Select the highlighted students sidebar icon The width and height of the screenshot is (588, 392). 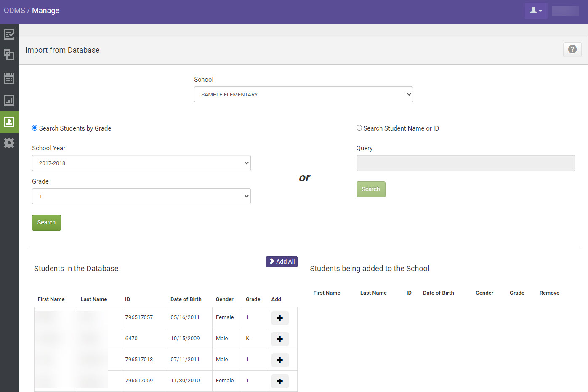[x=9, y=122]
